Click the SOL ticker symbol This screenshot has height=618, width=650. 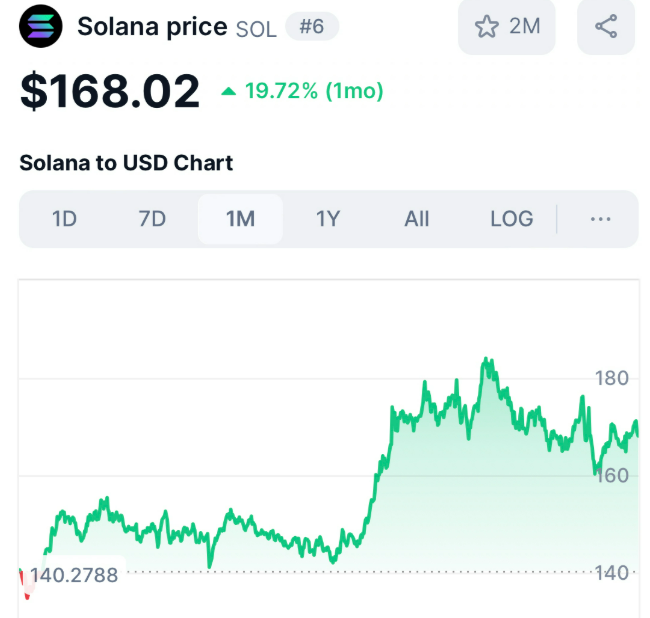coord(256,29)
